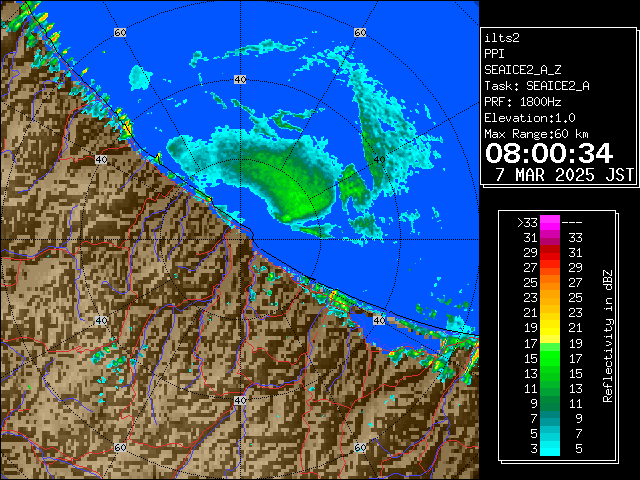640x480 pixels.
Task: Click the '60' range ring label at upper left
Action: coord(120,32)
